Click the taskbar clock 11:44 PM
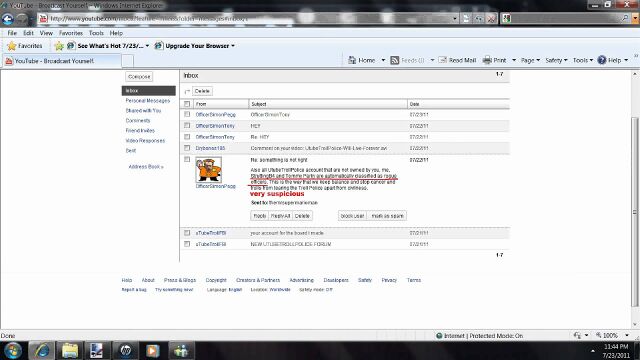 coord(616,347)
